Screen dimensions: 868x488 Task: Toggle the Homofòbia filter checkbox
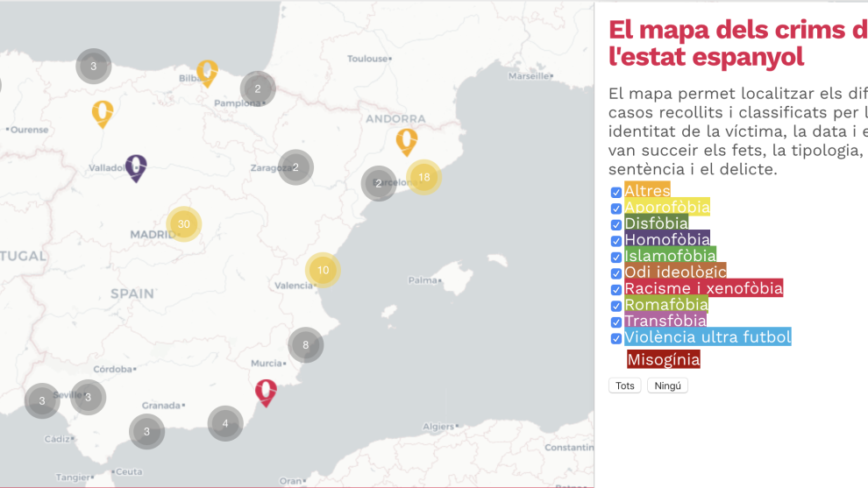(x=616, y=241)
